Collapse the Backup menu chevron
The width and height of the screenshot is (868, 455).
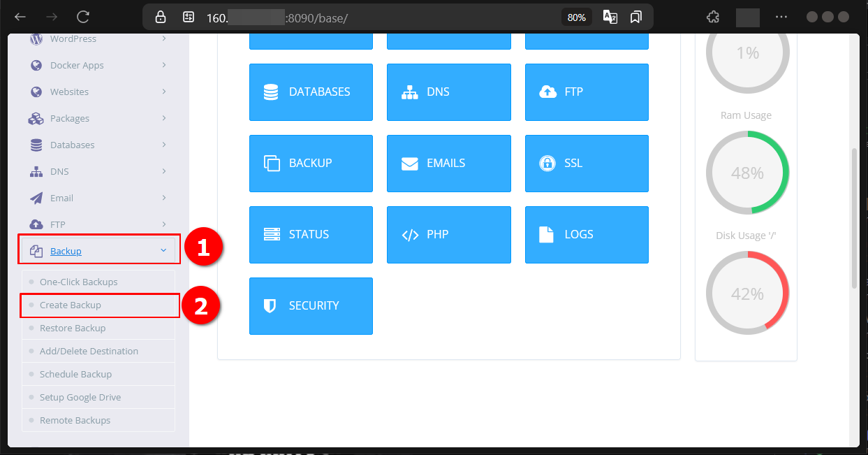coord(163,250)
